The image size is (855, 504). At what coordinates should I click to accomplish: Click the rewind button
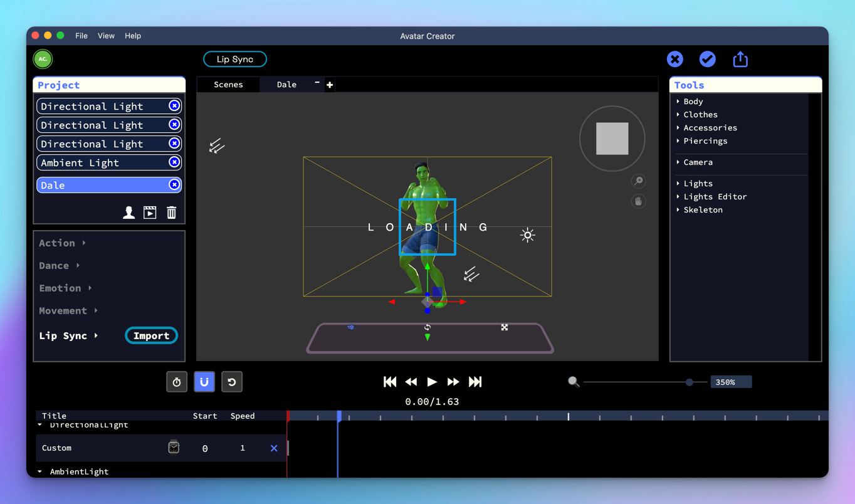point(411,382)
